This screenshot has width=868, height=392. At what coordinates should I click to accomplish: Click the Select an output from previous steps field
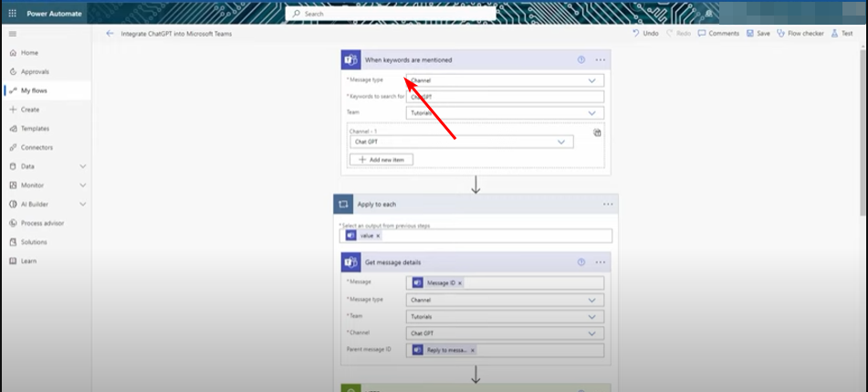[x=476, y=236]
